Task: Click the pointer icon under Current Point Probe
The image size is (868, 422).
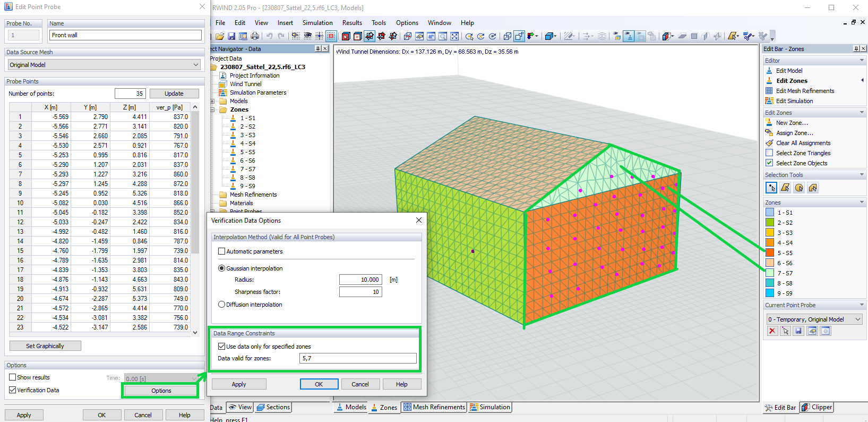Action: [786, 331]
